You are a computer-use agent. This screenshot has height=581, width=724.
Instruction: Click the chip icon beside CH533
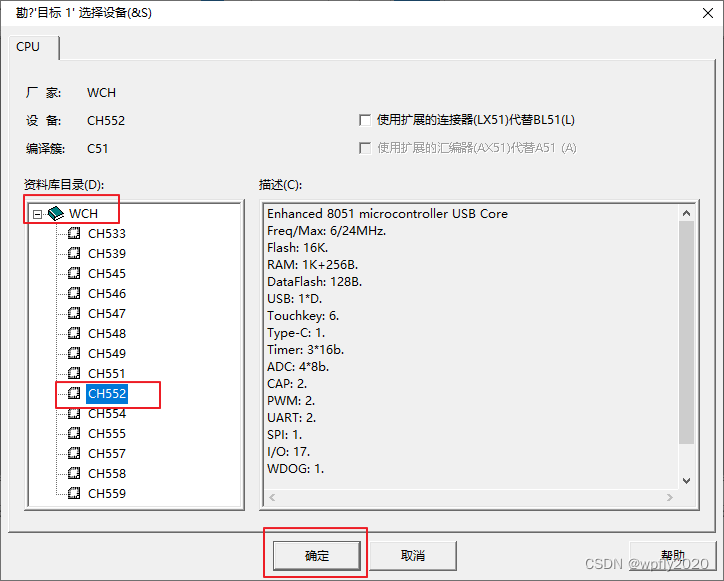pyautogui.click(x=74, y=233)
